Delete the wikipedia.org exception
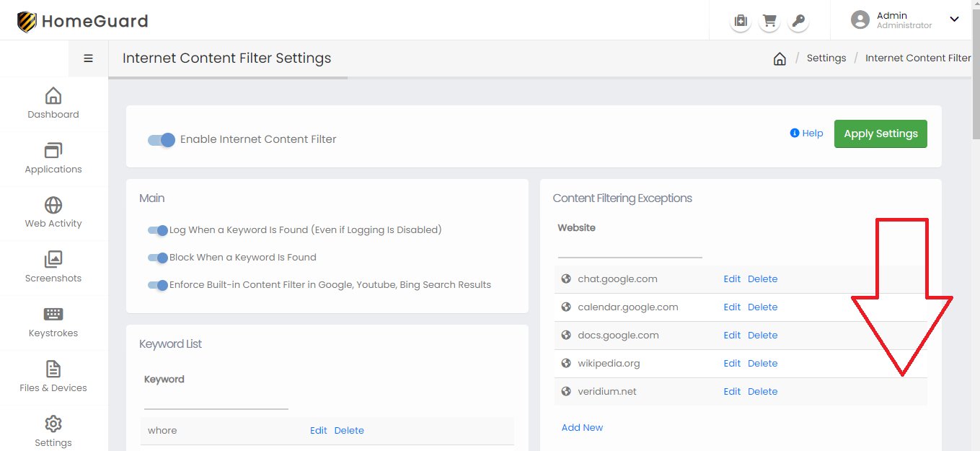The image size is (980, 451). click(x=762, y=364)
